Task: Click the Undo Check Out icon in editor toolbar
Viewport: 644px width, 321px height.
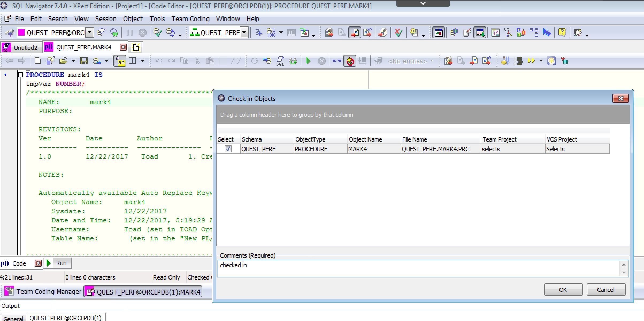Action: (487, 61)
